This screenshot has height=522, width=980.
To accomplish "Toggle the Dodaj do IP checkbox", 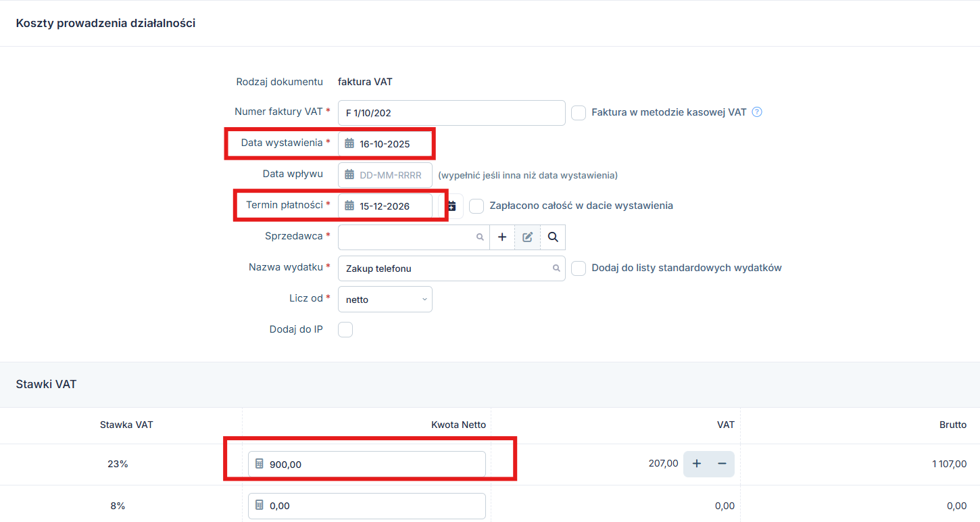I will [345, 330].
